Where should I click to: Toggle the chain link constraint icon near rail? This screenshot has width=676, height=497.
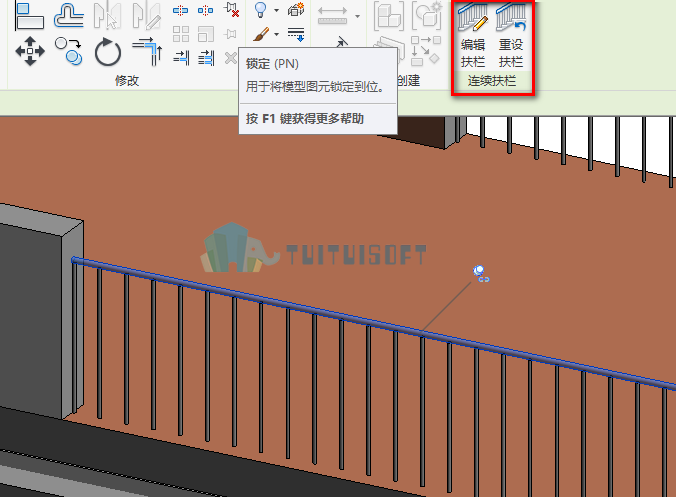pyautogui.click(x=484, y=280)
